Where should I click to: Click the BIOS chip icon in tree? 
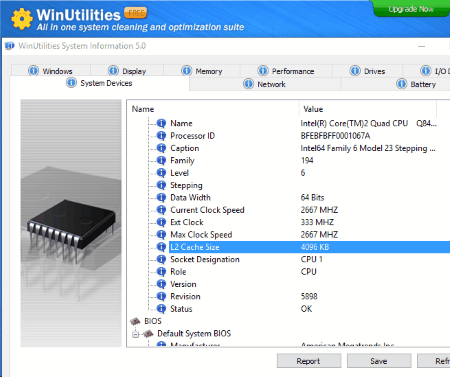click(x=135, y=321)
